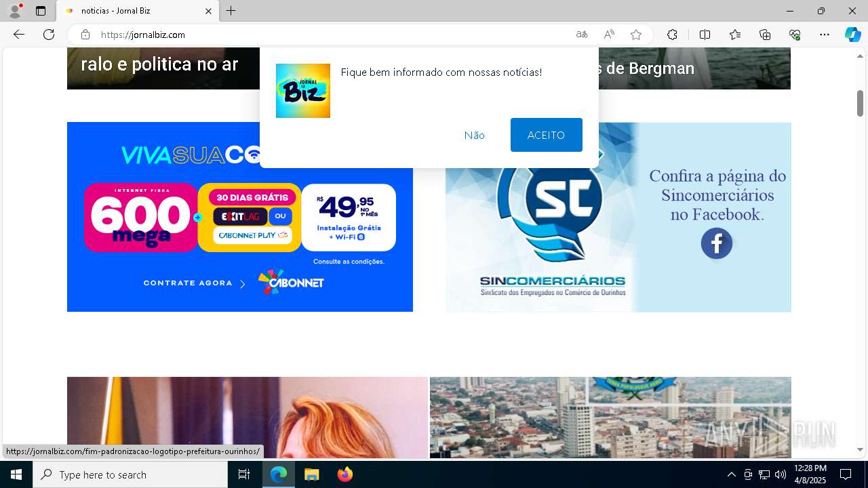The image size is (868, 488).
Task: Show hidden tray icons chevron
Action: (x=731, y=474)
